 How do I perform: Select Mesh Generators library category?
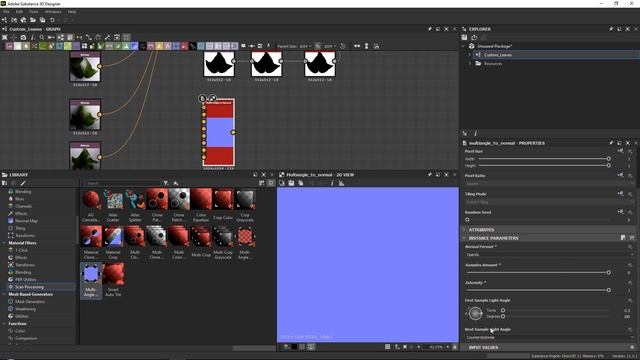pyautogui.click(x=30, y=302)
